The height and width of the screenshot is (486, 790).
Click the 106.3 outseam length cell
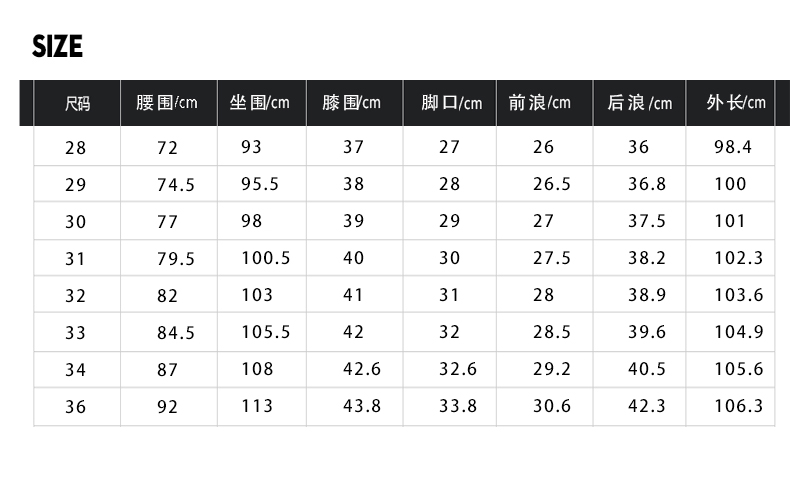[739, 406]
